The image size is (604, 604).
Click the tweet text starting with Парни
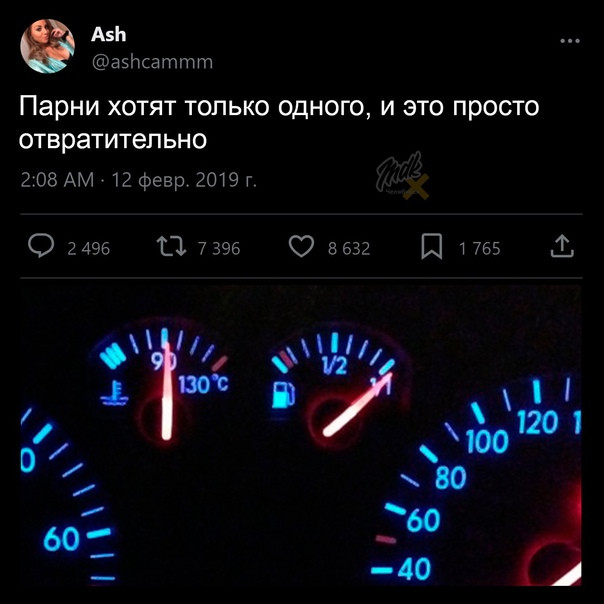coord(279,122)
